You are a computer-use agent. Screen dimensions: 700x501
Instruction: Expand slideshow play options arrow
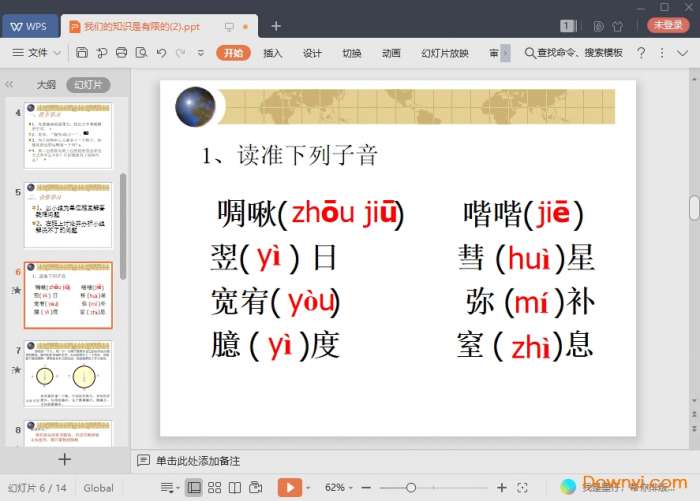coord(308,488)
